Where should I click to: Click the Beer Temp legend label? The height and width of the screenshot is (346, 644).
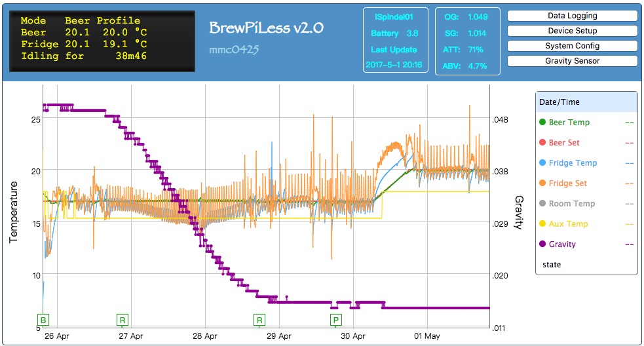pyautogui.click(x=569, y=122)
